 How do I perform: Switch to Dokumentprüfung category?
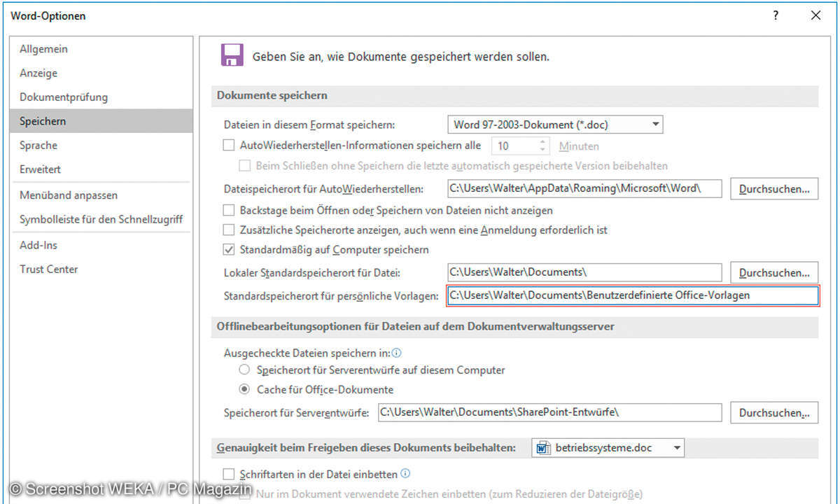pos(101,97)
